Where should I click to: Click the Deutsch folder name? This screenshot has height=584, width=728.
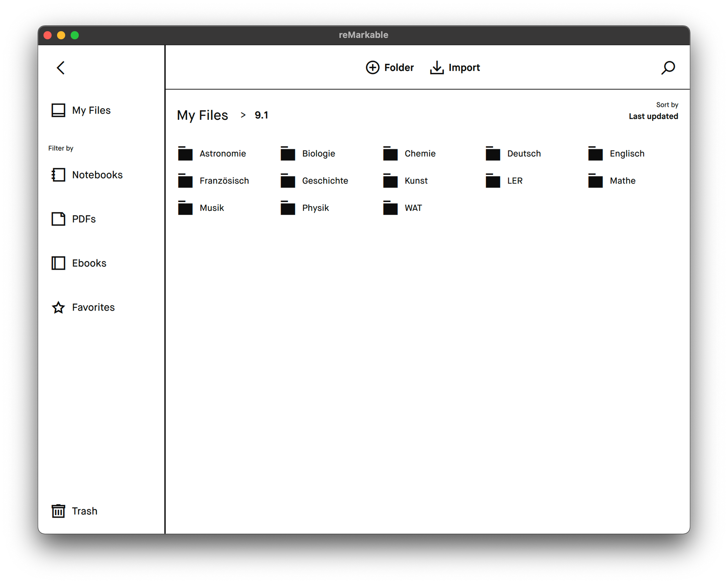coord(524,154)
